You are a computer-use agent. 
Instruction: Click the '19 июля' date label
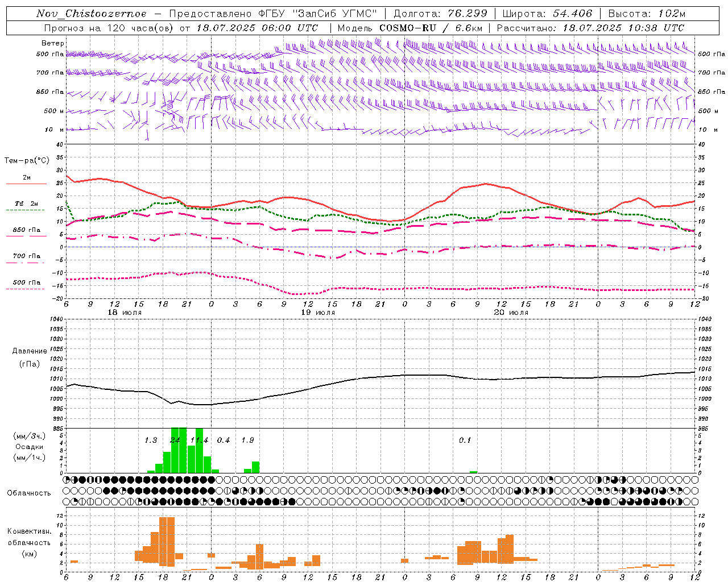318,313
